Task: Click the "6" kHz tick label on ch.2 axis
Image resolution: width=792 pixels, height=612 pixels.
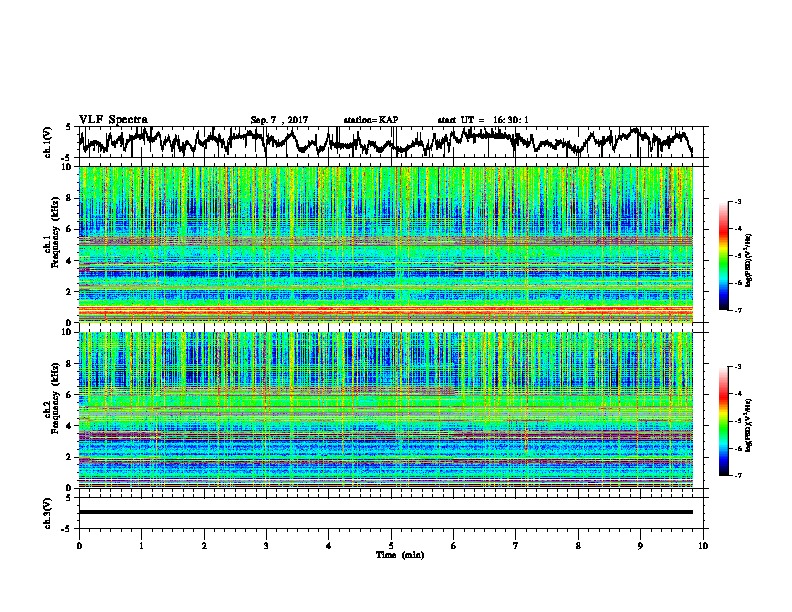Action: (69, 395)
